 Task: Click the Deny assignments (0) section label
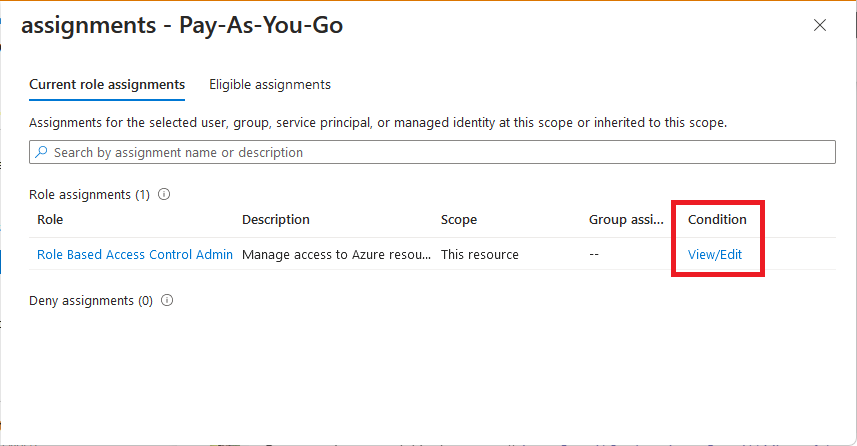[x=91, y=301]
